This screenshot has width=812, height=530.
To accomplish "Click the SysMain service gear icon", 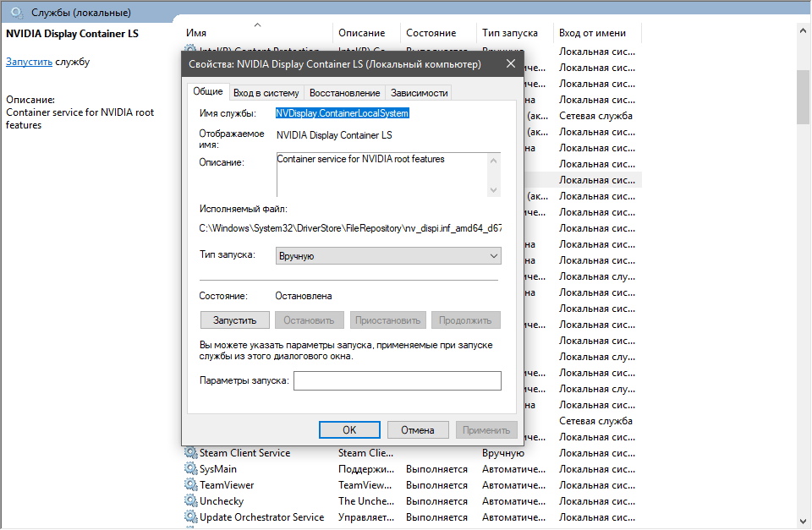I will (x=191, y=469).
